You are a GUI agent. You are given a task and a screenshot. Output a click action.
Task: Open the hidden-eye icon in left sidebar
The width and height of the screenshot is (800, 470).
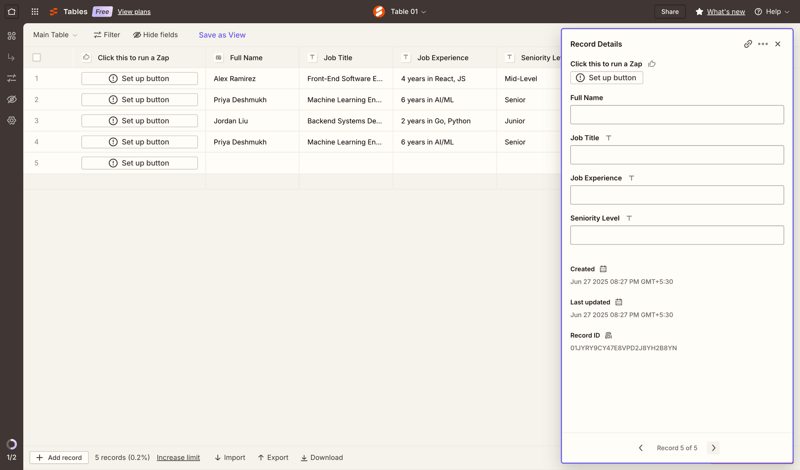[x=11, y=100]
